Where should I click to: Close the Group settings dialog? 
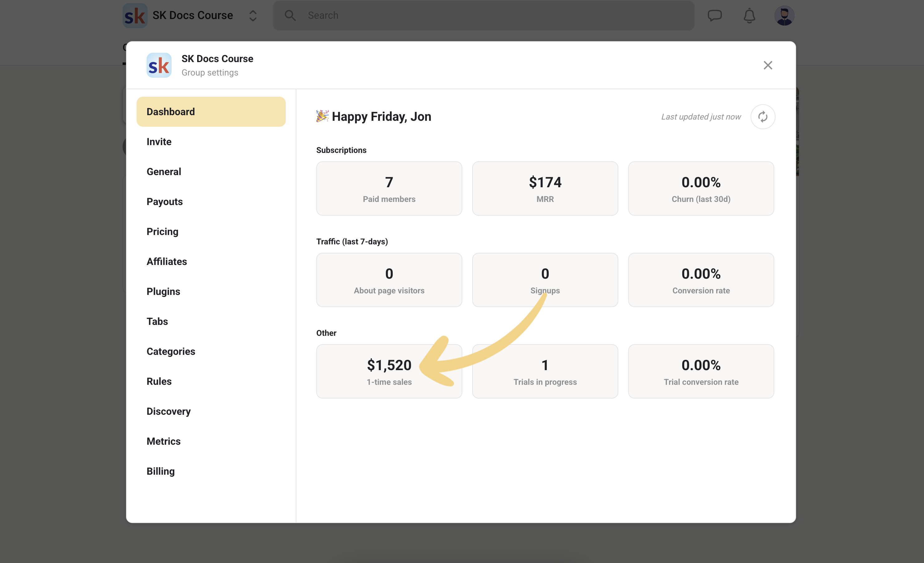pos(768,65)
